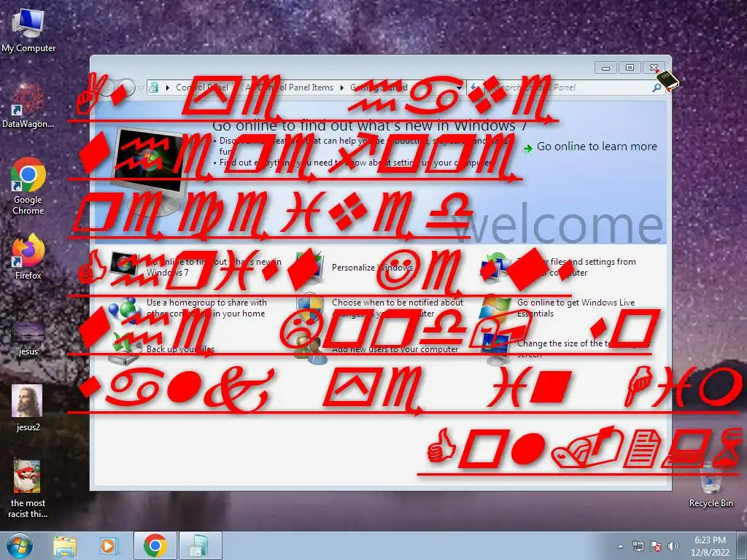Image resolution: width=747 pixels, height=560 pixels.
Task: Select 'All Control Panel Items' breadcrumb
Action: click(x=289, y=87)
